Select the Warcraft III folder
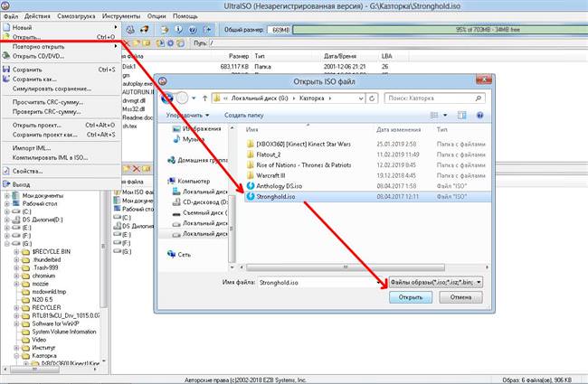588x384 pixels. (367, 175)
